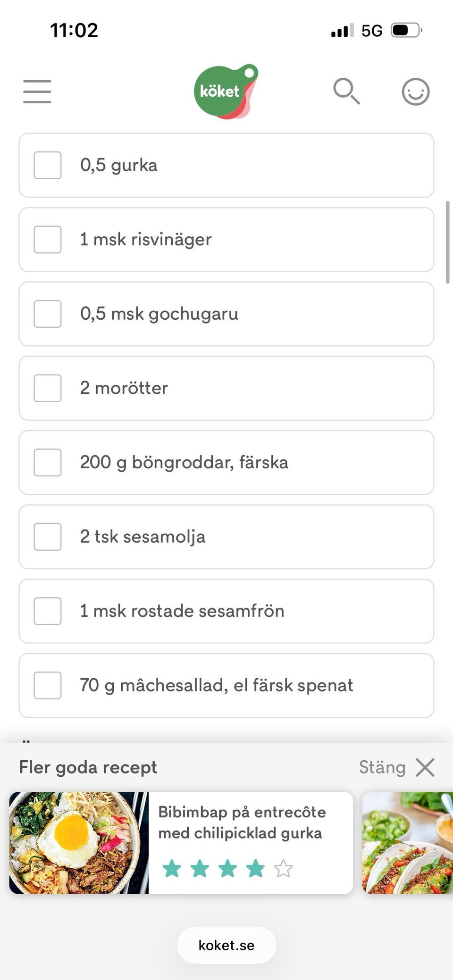This screenshot has height=980, width=453.
Task: Close recipe suggestions with X icon
Action: pyautogui.click(x=425, y=767)
